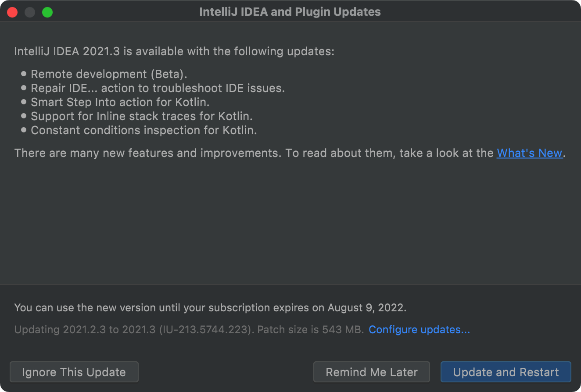This screenshot has height=392, width=581.
Task: Close the dialog with the red button
Action: coord(12,12)
